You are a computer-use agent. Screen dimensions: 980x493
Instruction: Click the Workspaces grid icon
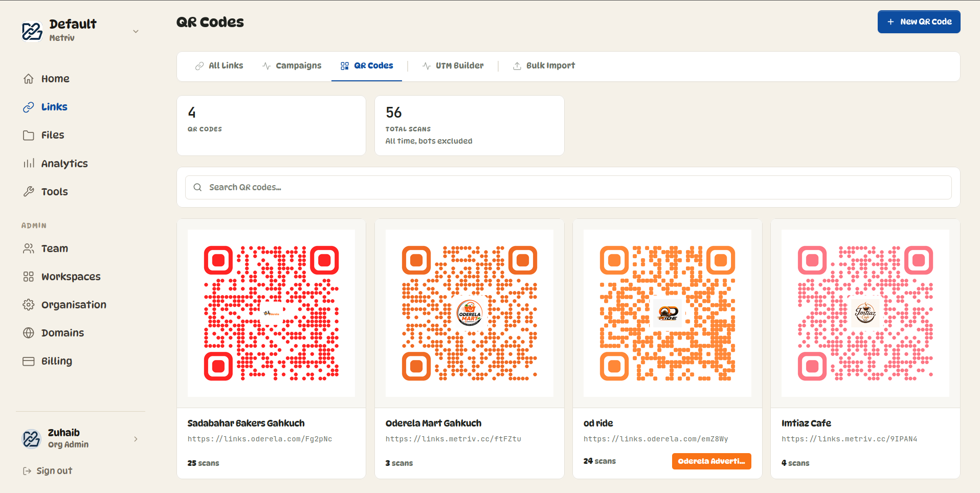point(29,277)
